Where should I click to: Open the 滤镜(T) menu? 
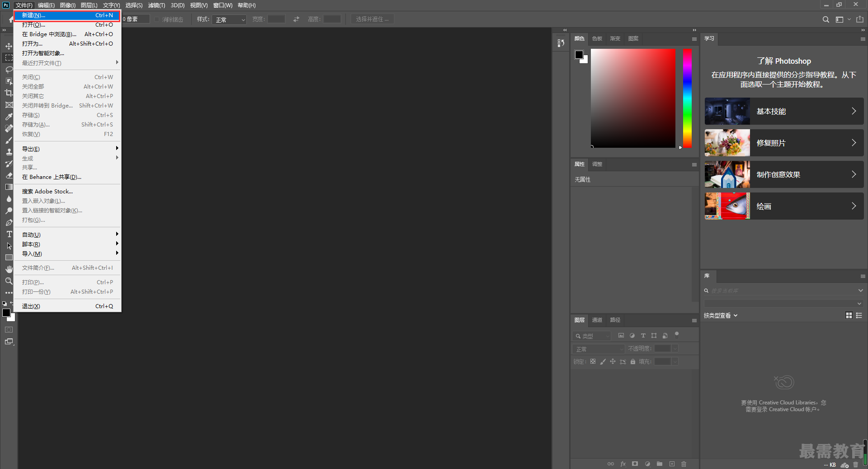pyautogui.click(x=156, y=5)
